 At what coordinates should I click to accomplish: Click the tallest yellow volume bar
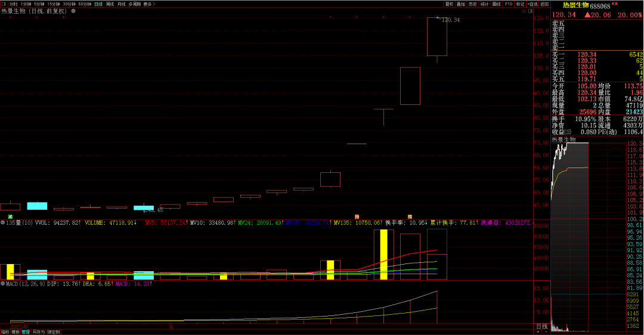(x=383, y=255)
